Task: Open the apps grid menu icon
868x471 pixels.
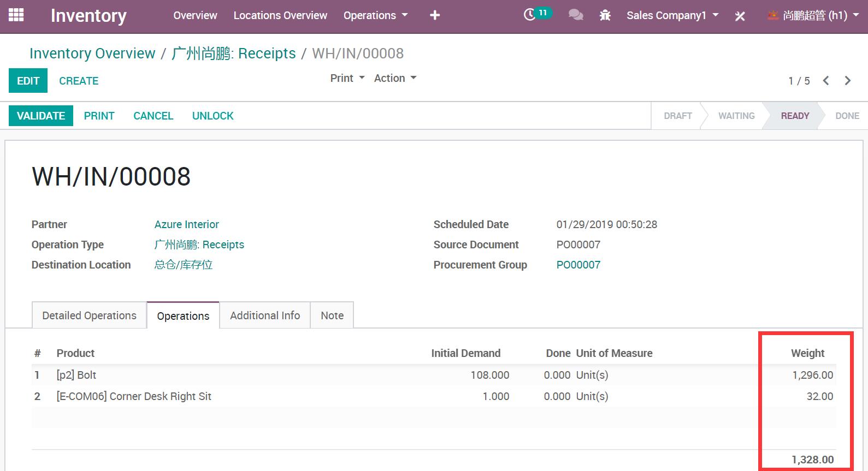Action: (x=16, y=15)
